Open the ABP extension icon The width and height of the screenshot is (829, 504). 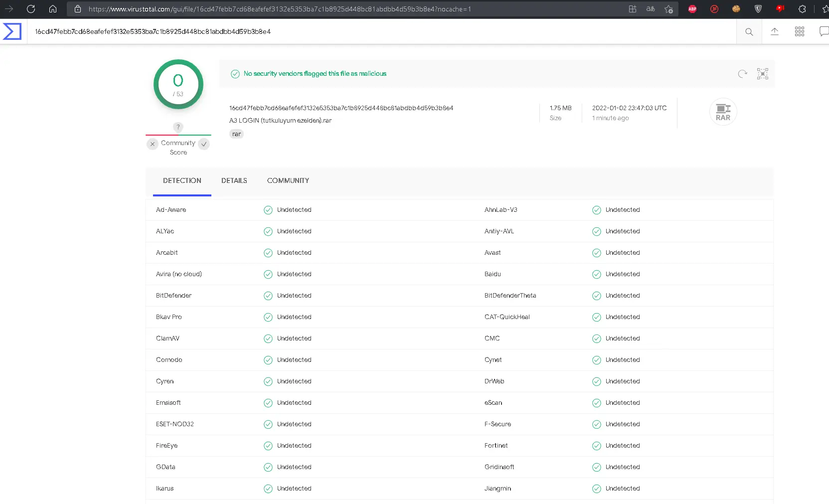point(692,9)
